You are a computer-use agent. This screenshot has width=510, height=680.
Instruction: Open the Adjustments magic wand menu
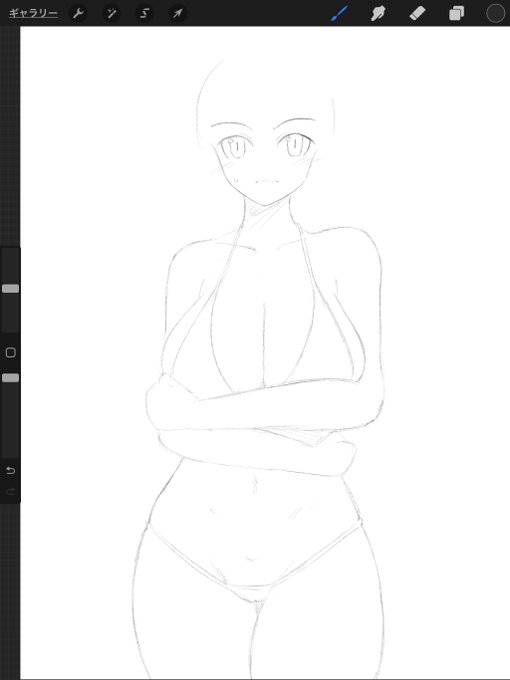click(111, 13)
